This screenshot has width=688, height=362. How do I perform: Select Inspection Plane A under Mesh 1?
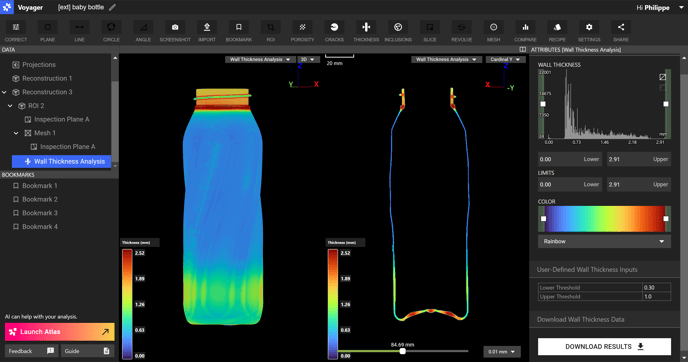68,147
